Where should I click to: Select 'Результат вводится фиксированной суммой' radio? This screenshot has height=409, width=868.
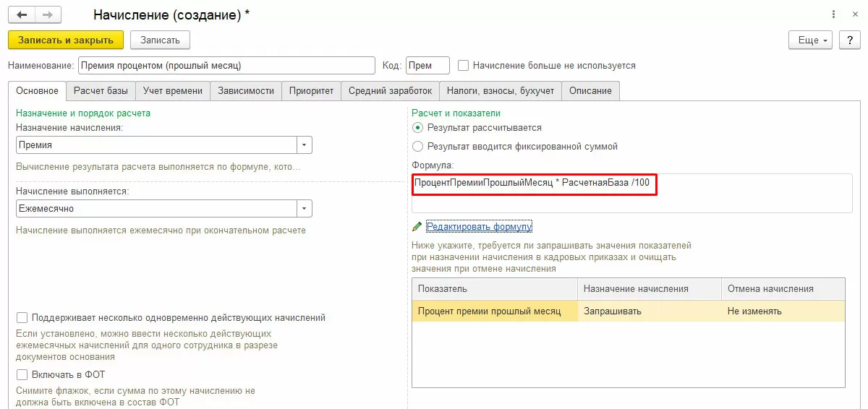tap(417, 146)
